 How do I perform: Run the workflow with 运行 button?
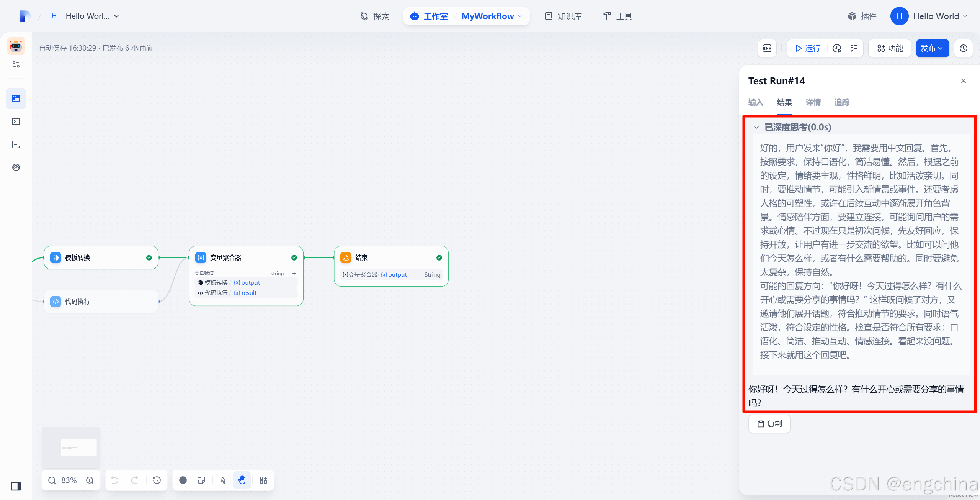point(808,48)
